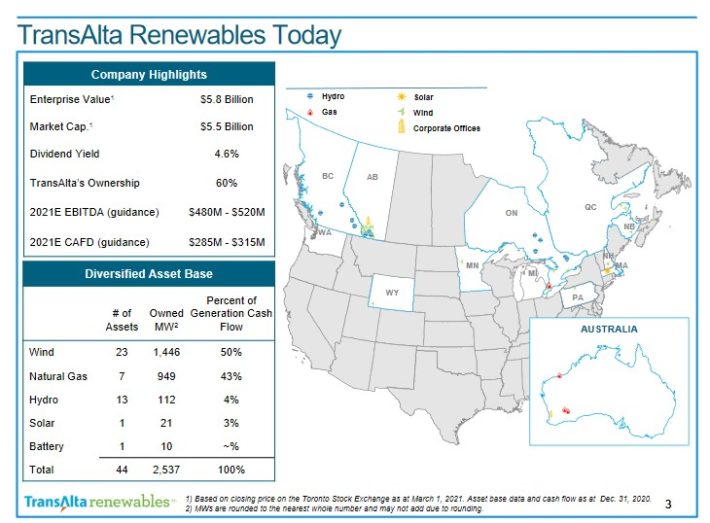
Task: Select the Wind row label in asset table
Action: [43, 353]
